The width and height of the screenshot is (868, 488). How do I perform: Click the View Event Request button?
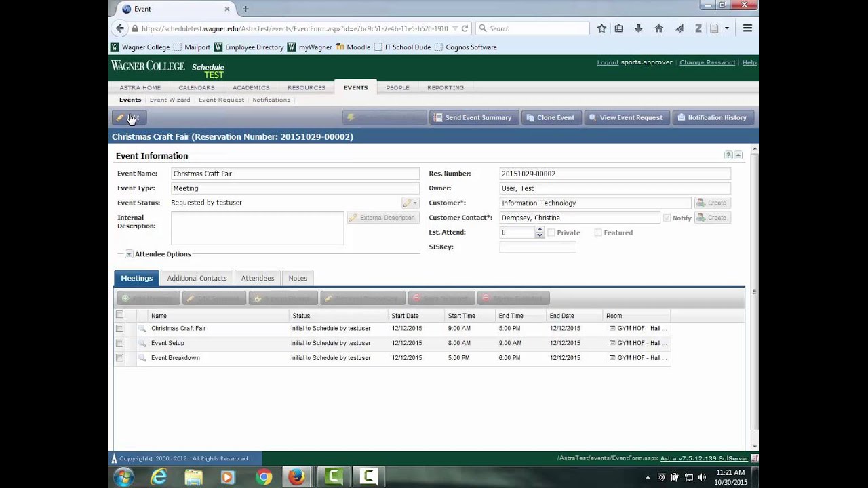(x=627, y=118)
